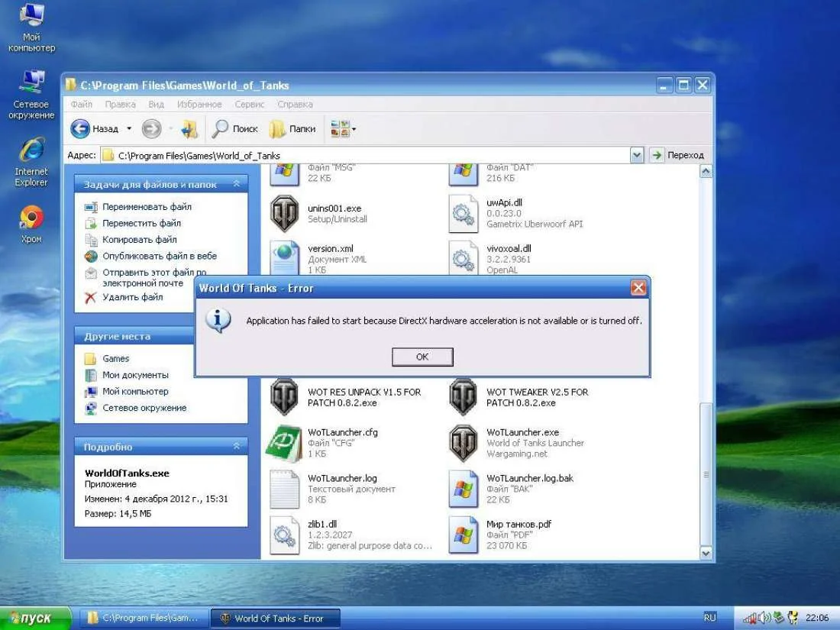Viewport: 840px width, 630px height.
Task: Collapse the Подробно details panel
Action: point(237,447)
